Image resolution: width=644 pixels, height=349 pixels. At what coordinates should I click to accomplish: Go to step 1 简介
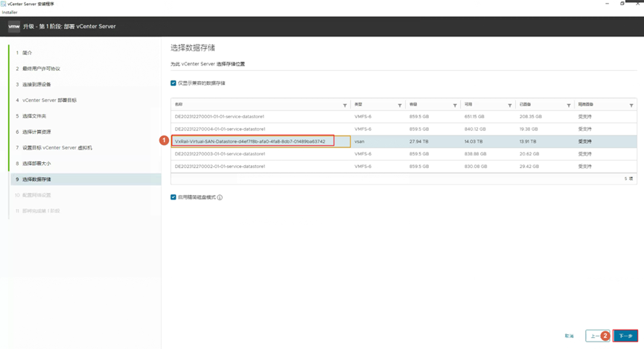(x=27, y=53)
